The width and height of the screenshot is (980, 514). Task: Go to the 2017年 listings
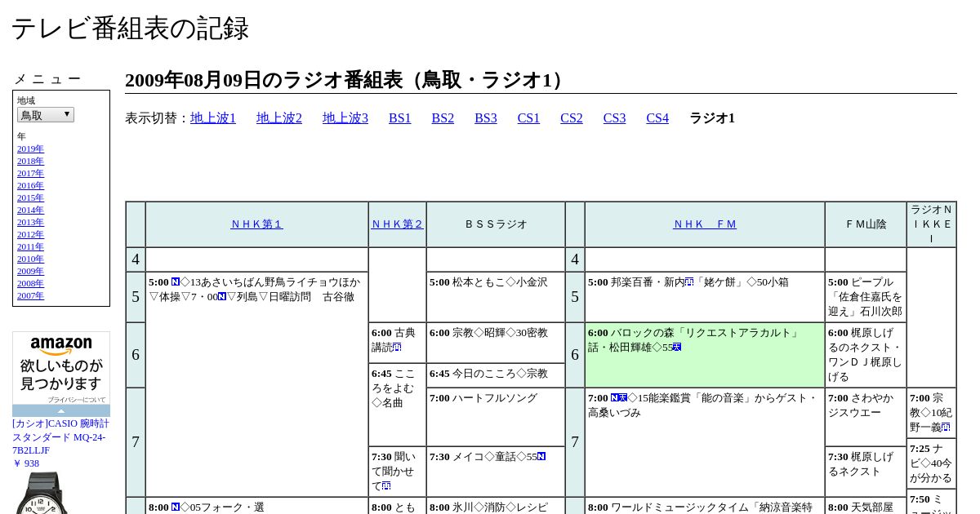[x=30, y=173]
